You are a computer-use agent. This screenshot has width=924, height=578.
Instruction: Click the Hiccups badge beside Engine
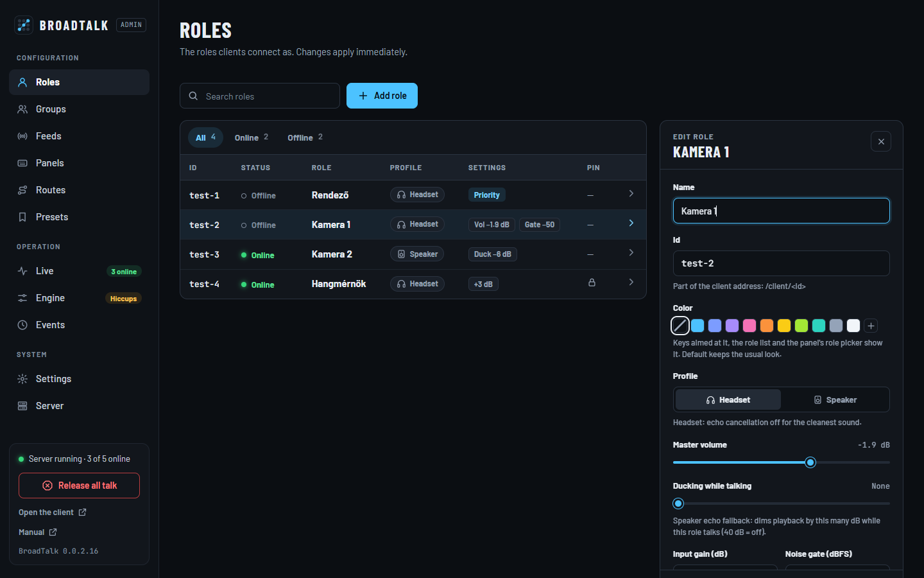pos(123,299)
